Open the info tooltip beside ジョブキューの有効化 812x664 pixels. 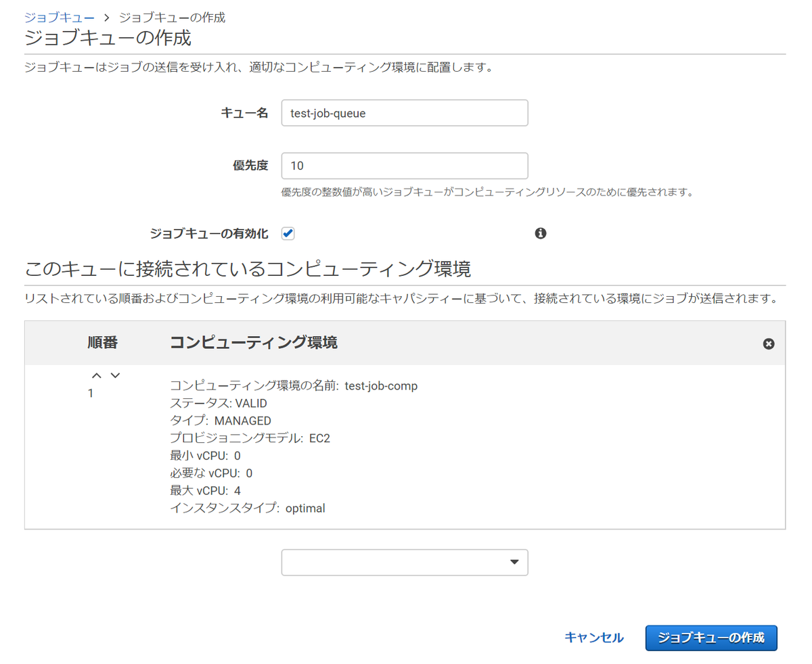click(x=540, y=233)
